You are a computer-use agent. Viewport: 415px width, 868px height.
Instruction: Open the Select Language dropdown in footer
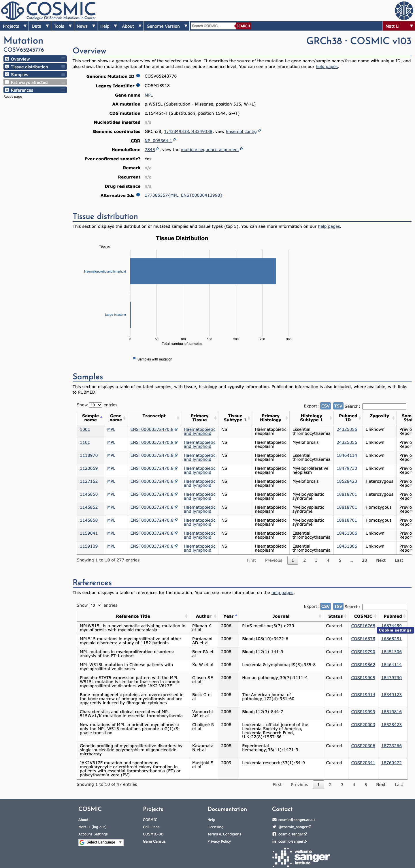point(101,842)
